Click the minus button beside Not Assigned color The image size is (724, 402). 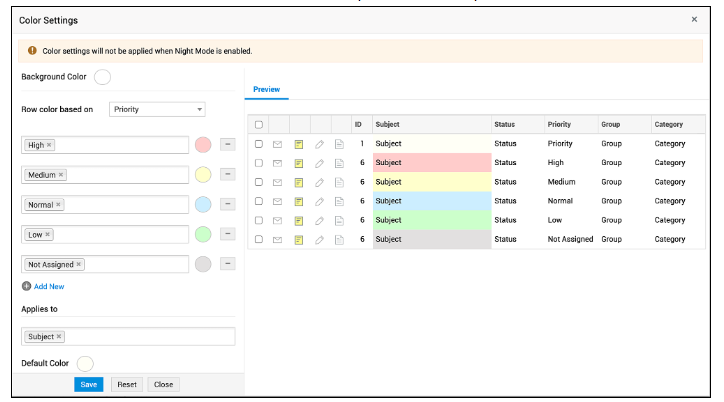click(227, 264)
